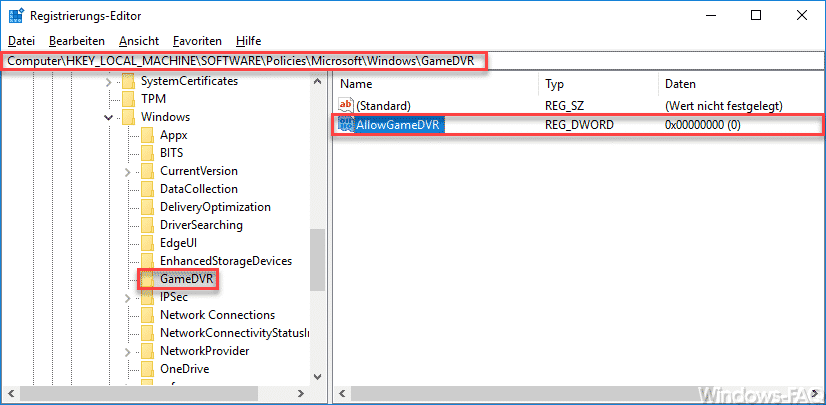Click tree pane horizontal scroll right arrow
Viewport: 826px width, 405px height.
click(x=300, y=393)
